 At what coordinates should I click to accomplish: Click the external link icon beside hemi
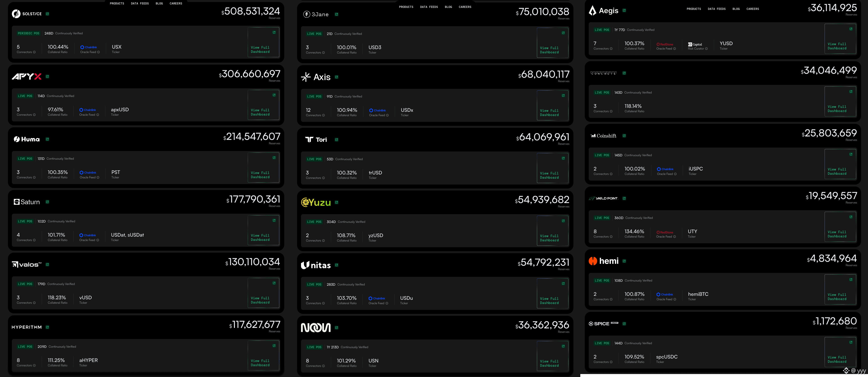coord(624,261)
